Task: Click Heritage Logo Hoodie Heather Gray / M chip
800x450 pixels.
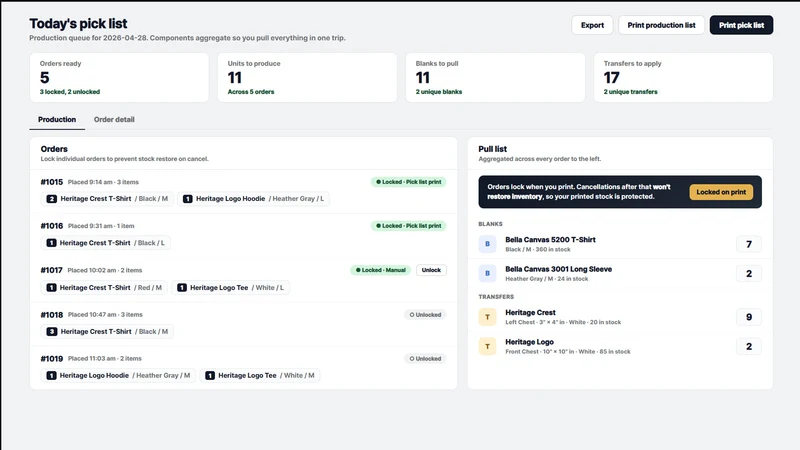Action: coord(118,376)
